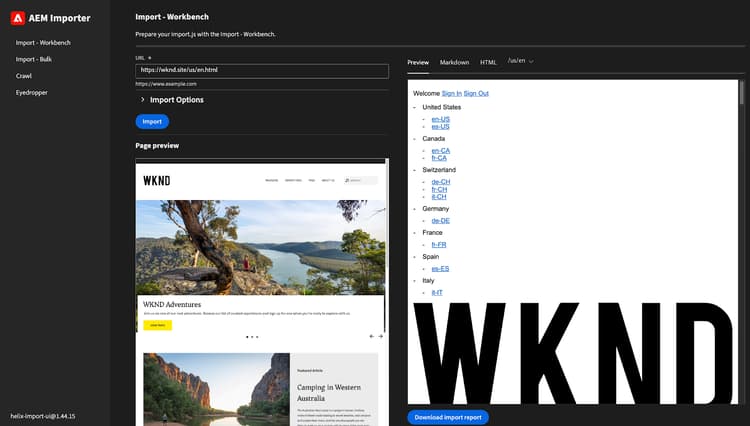This screenshot has height=426, width=750.
Task: Open the fr-CA language link
Action: coord(439,158)
